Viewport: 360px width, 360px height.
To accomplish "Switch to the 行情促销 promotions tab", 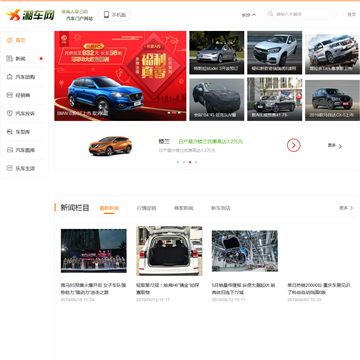I will click(x=146, y=208).
